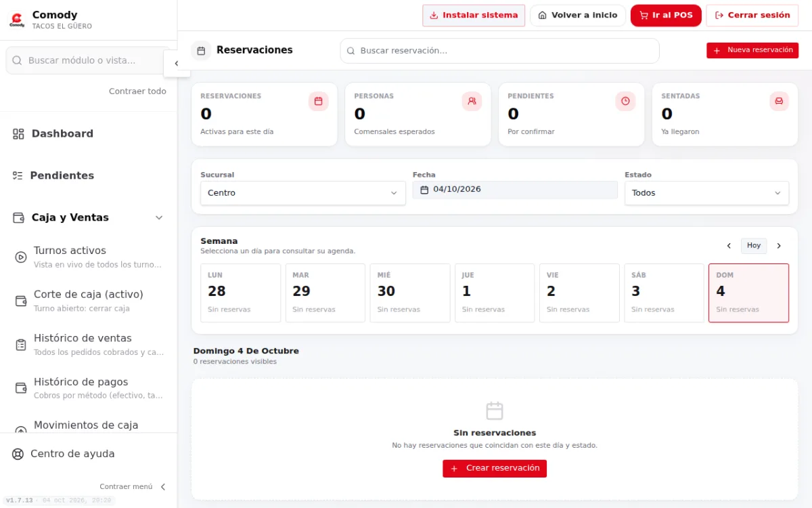
Task: Collapse sidebar with the chevron handle
Action: 176,64
